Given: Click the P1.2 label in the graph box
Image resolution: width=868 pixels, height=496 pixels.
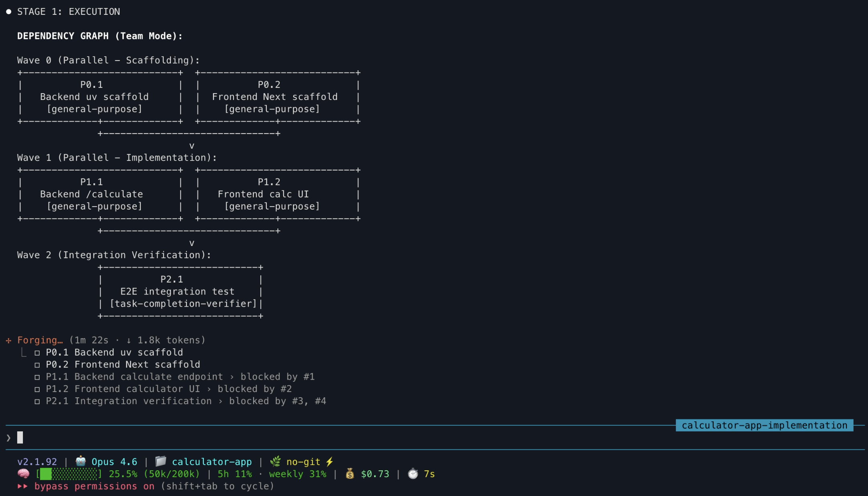Looking at the screenshot, I should (269, 182).
